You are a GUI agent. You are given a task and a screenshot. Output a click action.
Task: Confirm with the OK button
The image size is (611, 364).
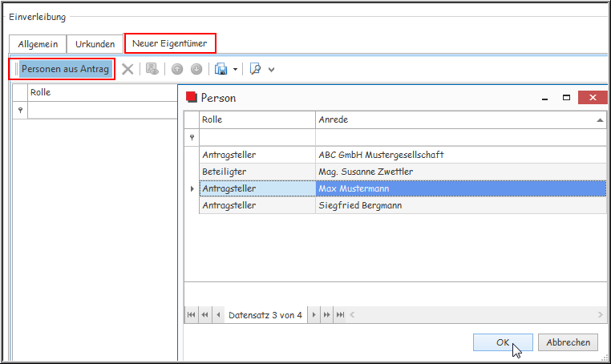(x=503, y=342)
